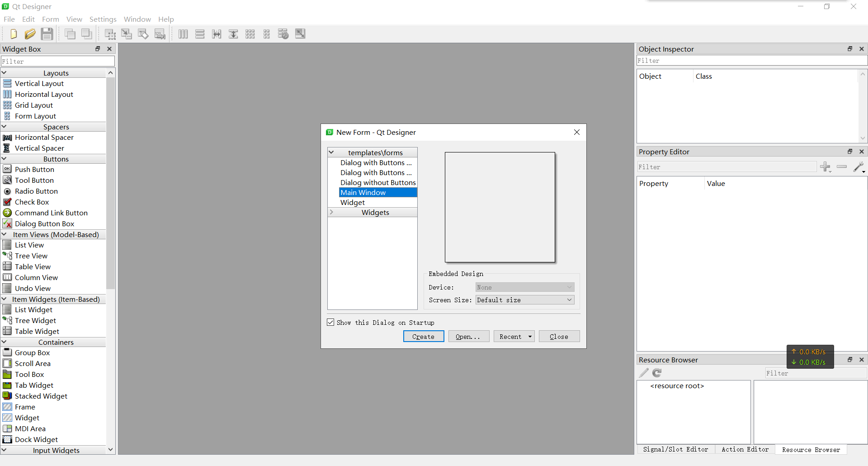868x466 pixels.
Task: Click the Break Layout toolbar icon
Action: 283,34
